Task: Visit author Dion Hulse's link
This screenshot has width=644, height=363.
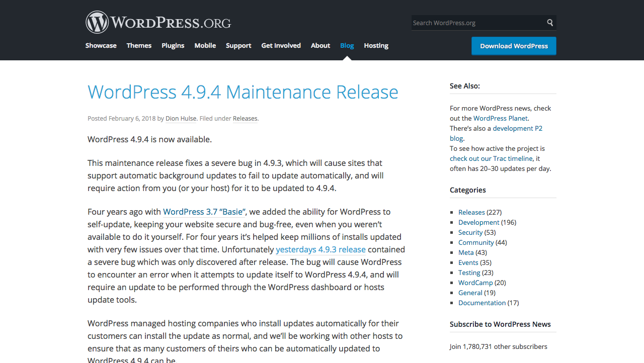Action: point(181,119)
